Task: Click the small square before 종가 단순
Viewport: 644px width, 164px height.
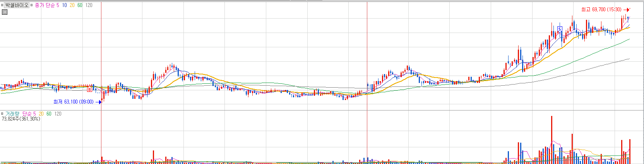Action: [32, 5]
